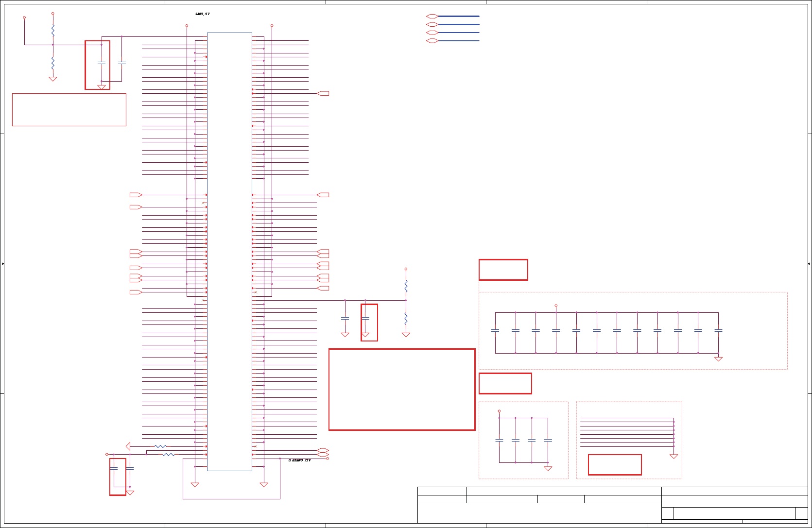
Task: Click the power terminal circle ending the 0_65A@0_75V net
Action: tap(328, 458)
